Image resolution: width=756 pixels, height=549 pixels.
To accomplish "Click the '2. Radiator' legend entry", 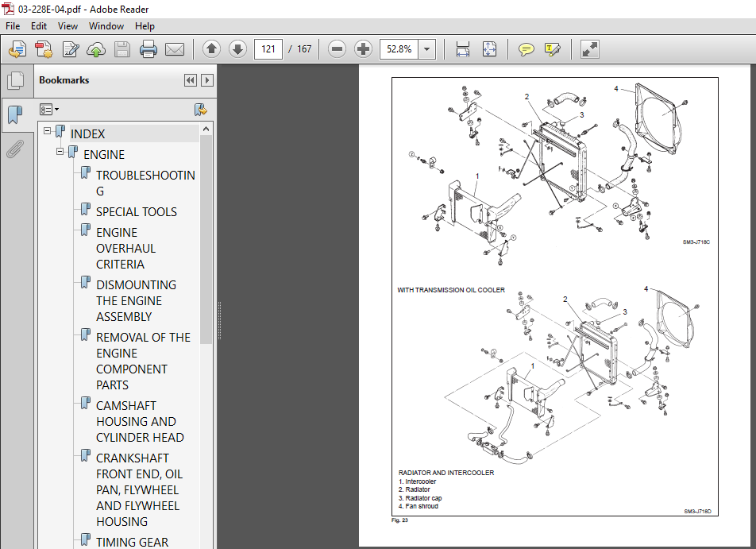I will [x=415, y=489].
